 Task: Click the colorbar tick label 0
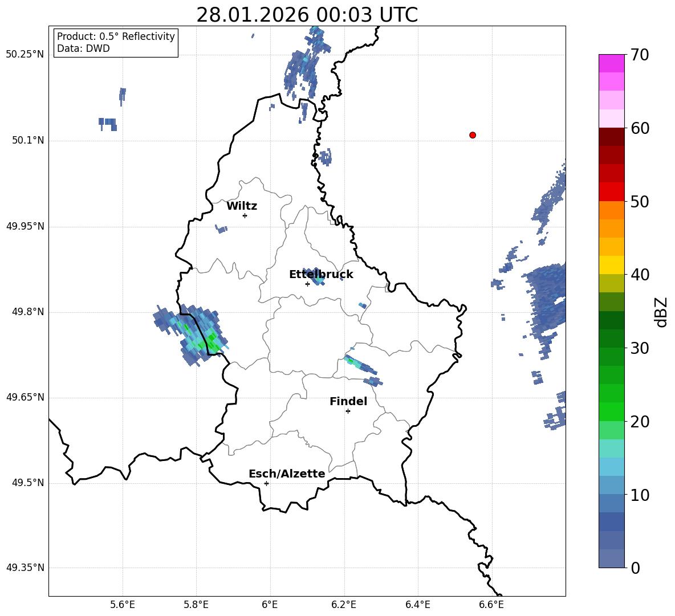tap(635, 568)
